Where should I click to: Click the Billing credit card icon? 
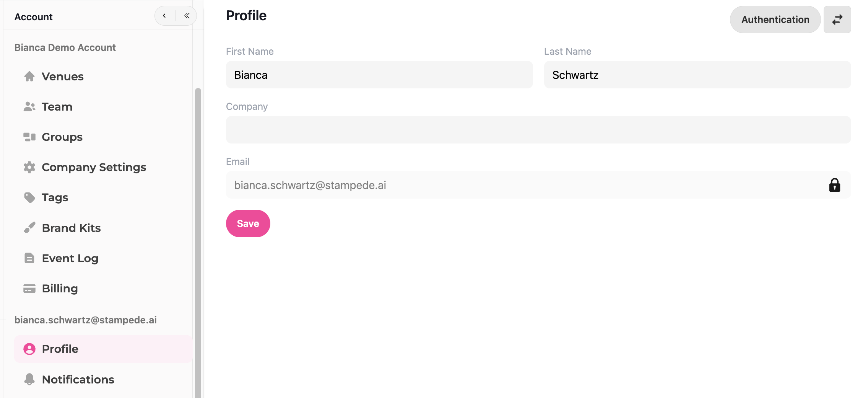(29, 289)
